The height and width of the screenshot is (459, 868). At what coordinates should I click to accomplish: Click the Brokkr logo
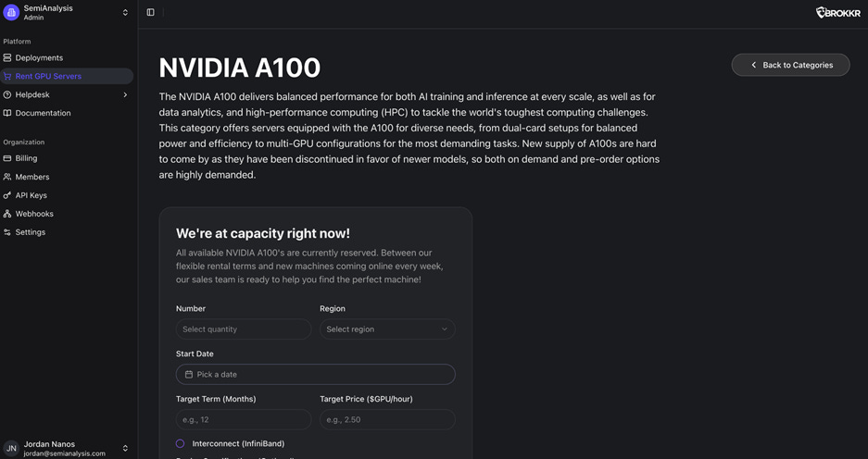pyautogui.click(x=837, y=13)
